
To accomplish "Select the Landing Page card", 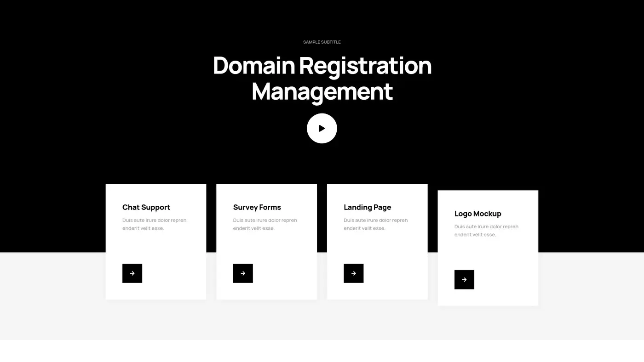I will (377, 241).
